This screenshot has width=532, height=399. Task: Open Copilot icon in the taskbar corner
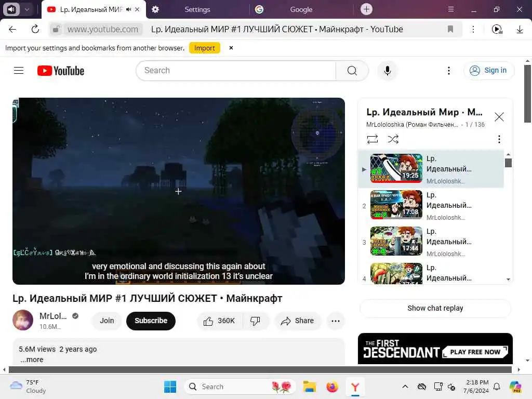[515, 387]
